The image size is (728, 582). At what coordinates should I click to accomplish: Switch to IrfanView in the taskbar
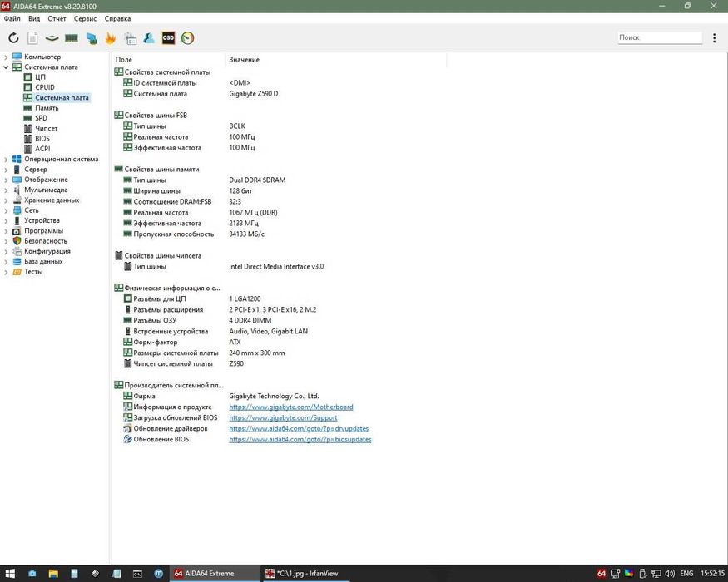[305, 573]
